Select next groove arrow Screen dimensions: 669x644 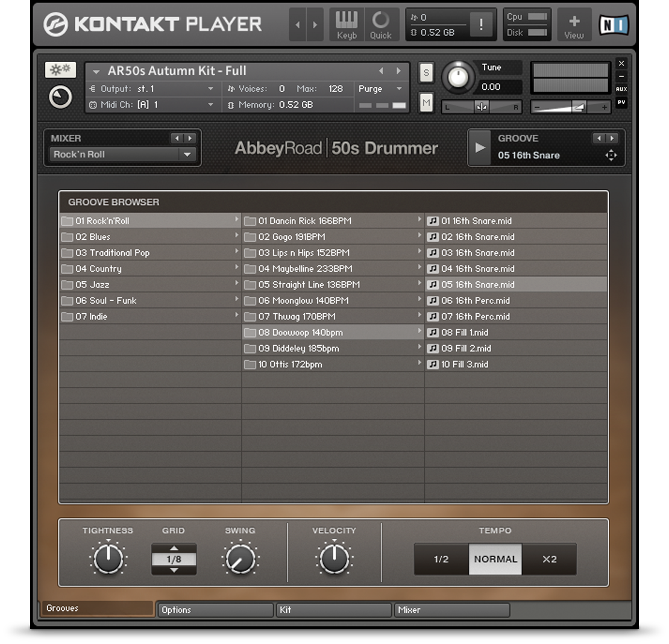(x=612, y=138)
